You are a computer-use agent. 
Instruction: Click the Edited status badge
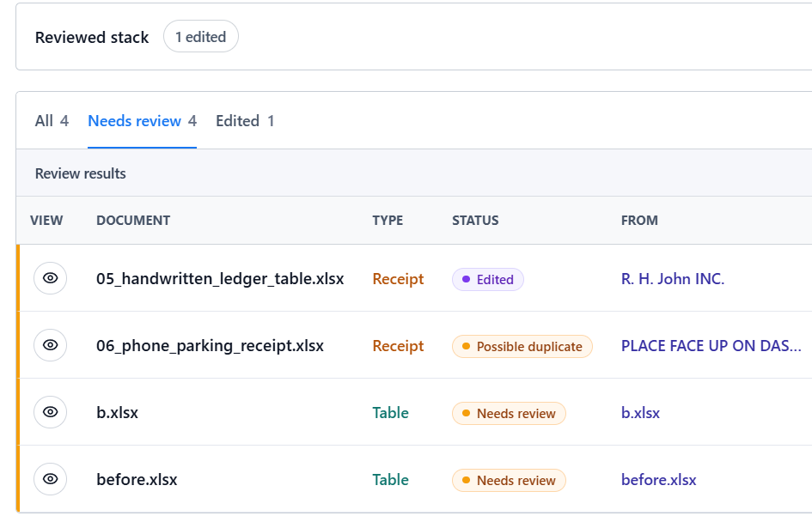pyautogui.click(x=488, y=279)
